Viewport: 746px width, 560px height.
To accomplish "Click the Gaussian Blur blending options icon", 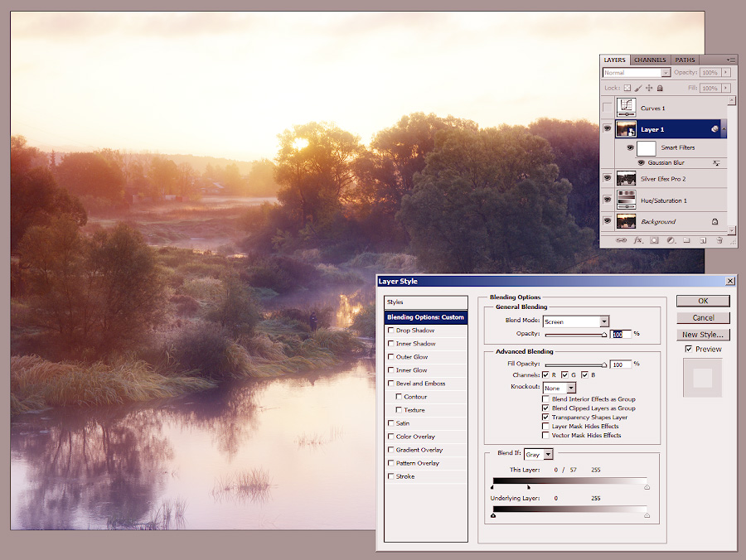I will point(716,163).
